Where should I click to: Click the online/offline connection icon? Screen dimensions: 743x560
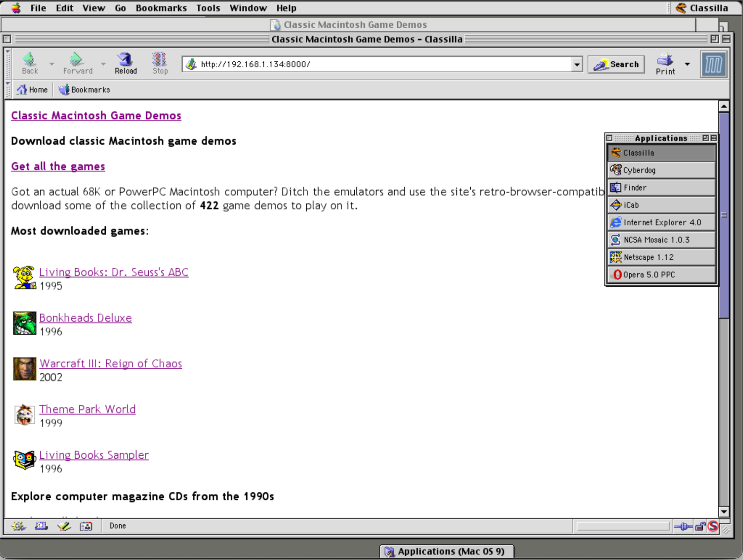click(683, 526)
